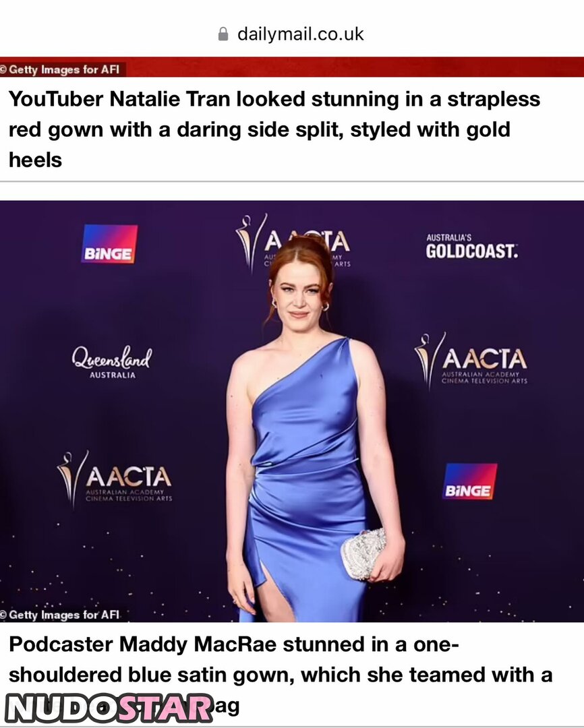Click the Getty Images credit on the photo
The width and height of the screenshot is (584, 728).
60,615
